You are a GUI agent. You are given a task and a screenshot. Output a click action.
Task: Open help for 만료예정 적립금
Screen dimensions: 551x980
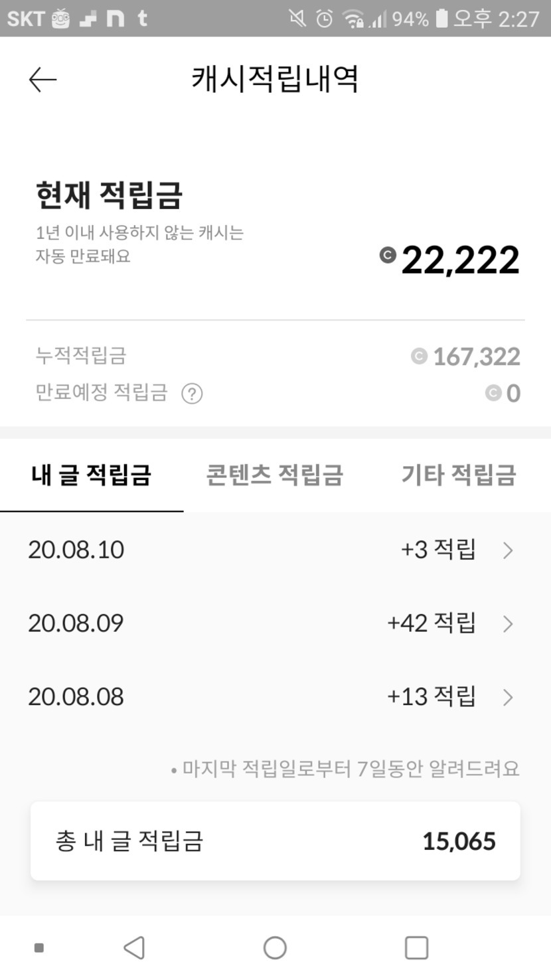pos(192,394)
